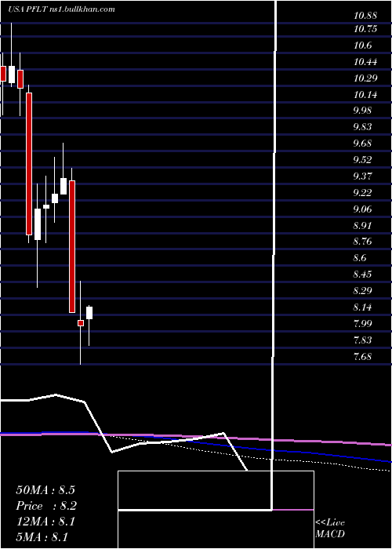This screenshot has height=549, width=392.
Task: Click the 9.98 price axis label
Action: tap(362, 111)
